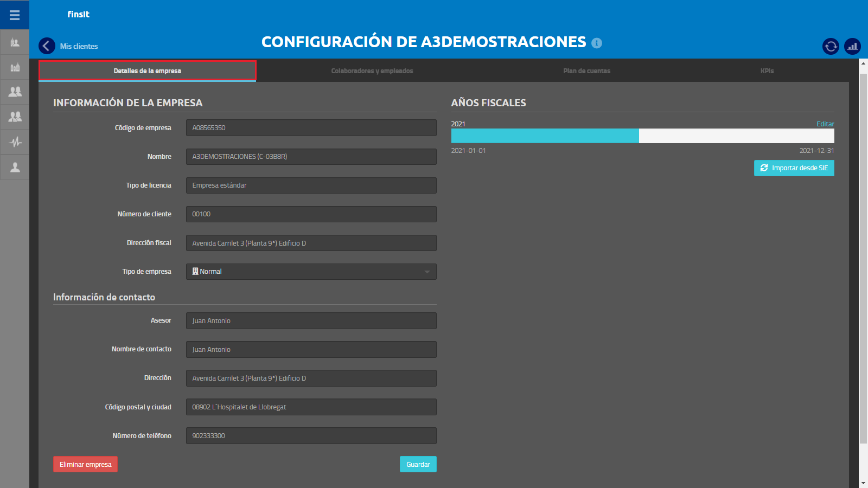Click the start date 2021-01-01

coord(469,151)
